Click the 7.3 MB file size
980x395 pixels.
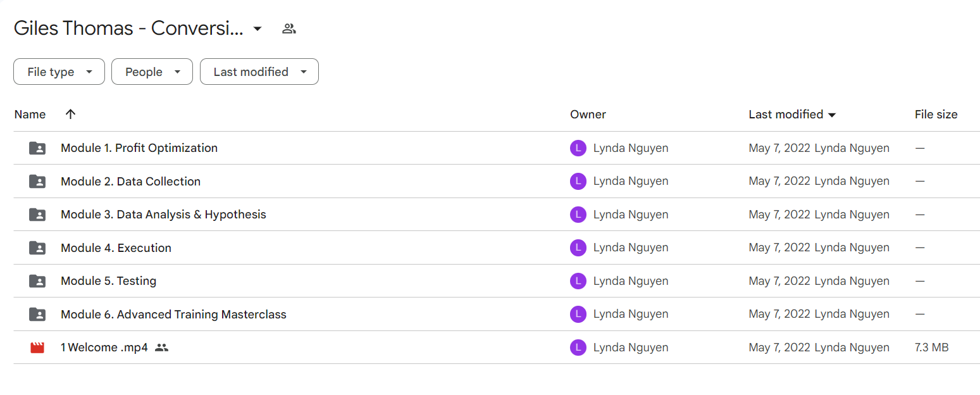click(x=931, y=348)
